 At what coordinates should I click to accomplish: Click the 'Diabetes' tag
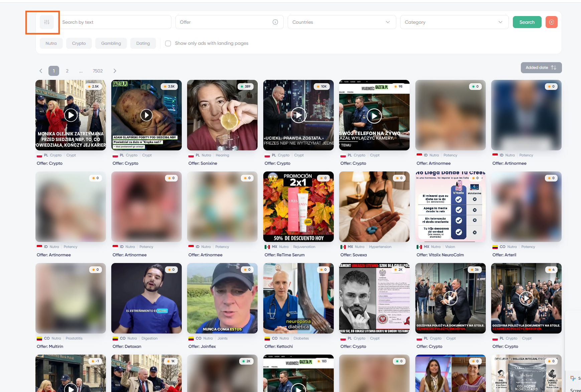(x=301, y=339)
